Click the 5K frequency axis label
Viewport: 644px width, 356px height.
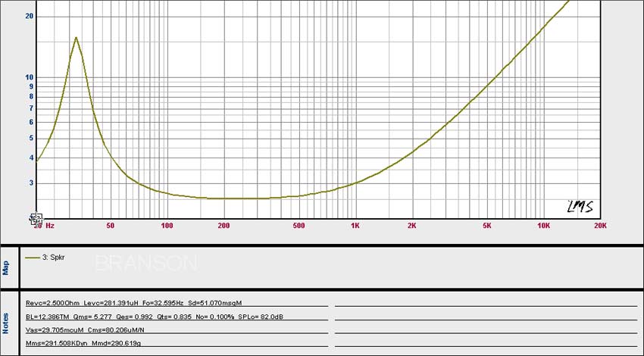click(487, 226)
